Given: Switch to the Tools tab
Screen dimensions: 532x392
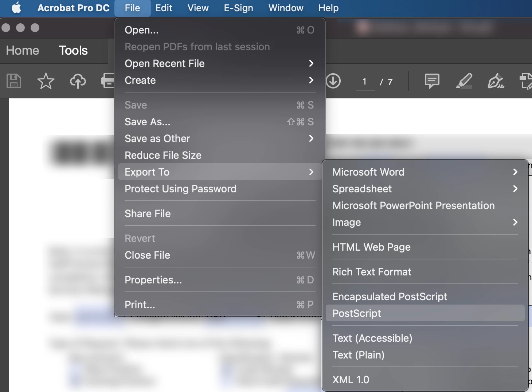Looking at the screenshot, I should (73, 50).
